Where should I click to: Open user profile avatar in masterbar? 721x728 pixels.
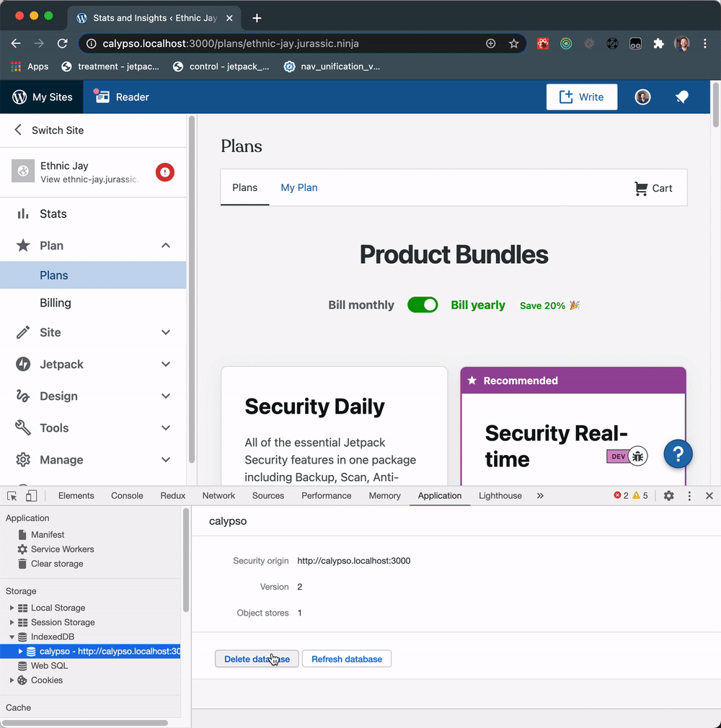tap(642, 97)
